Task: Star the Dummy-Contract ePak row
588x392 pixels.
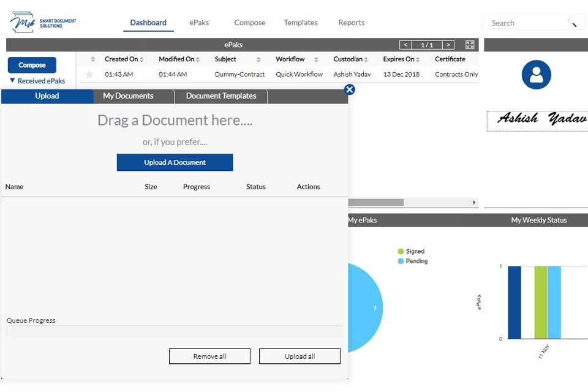Action: tap(89, 74)
